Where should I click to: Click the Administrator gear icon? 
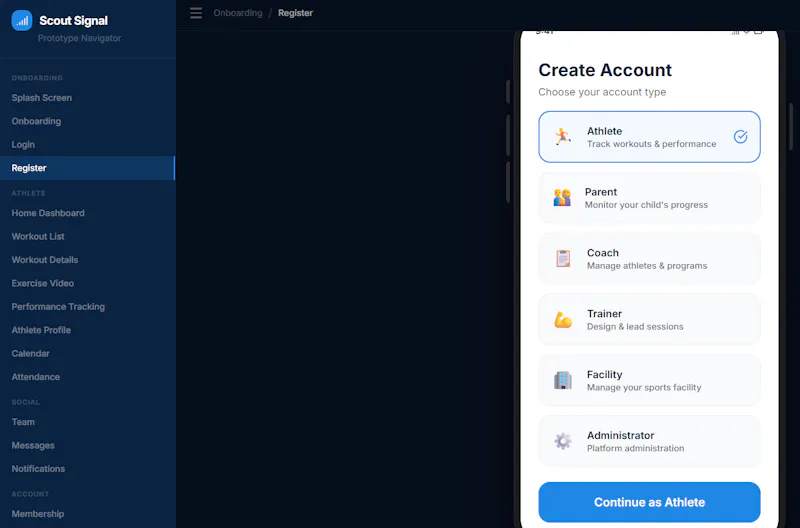pos(563,441)
